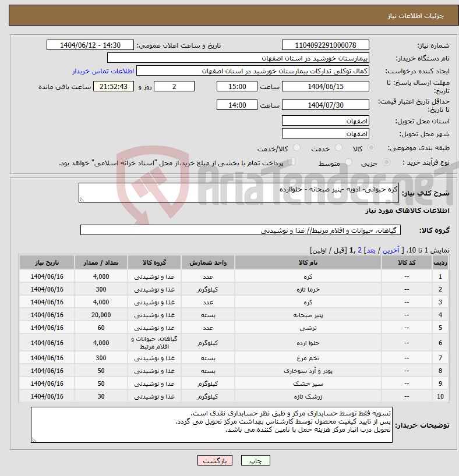This screenshot has height=476, width=459.
Task: Click the نام دستگاه خریدار field
Action: tap(238, 58)
